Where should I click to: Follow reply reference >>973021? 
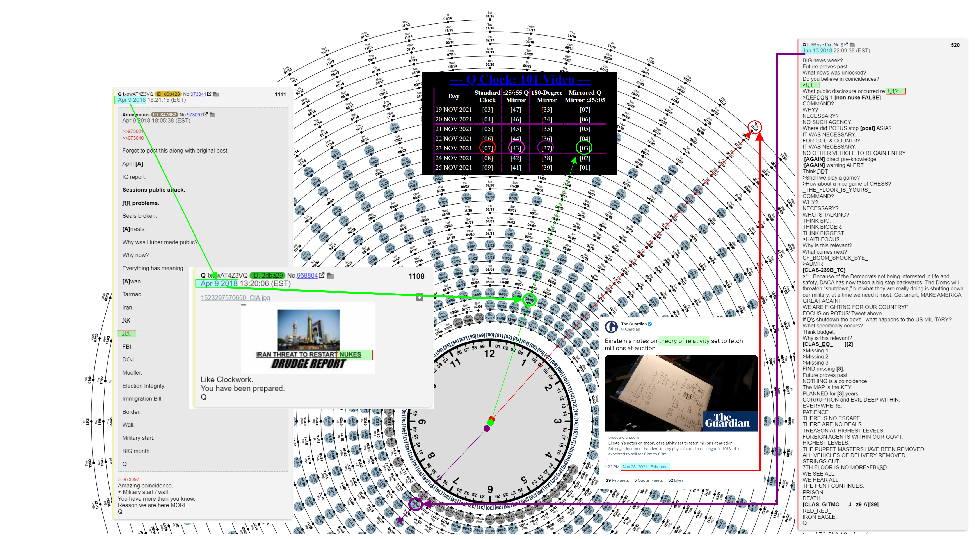[133, 131]
